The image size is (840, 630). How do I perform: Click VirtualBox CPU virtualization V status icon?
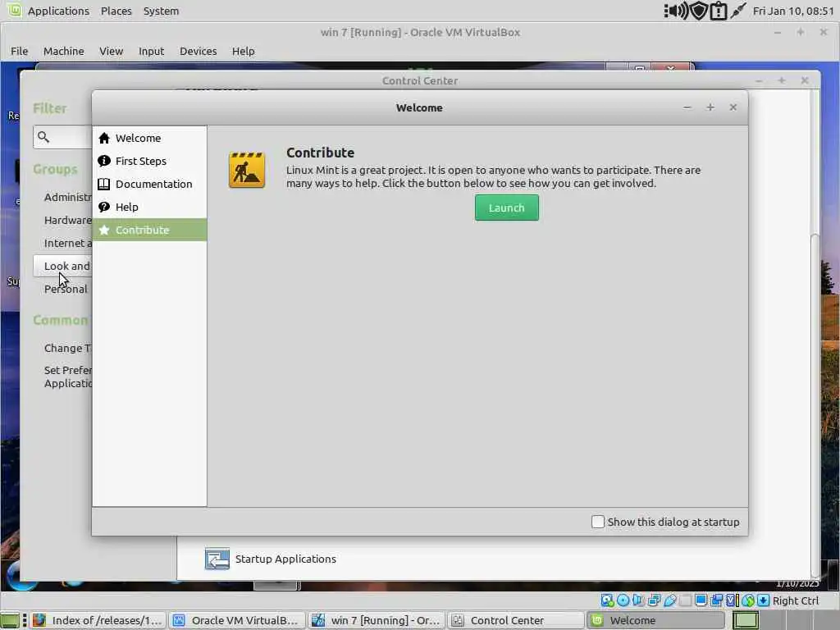click(732, 600)
